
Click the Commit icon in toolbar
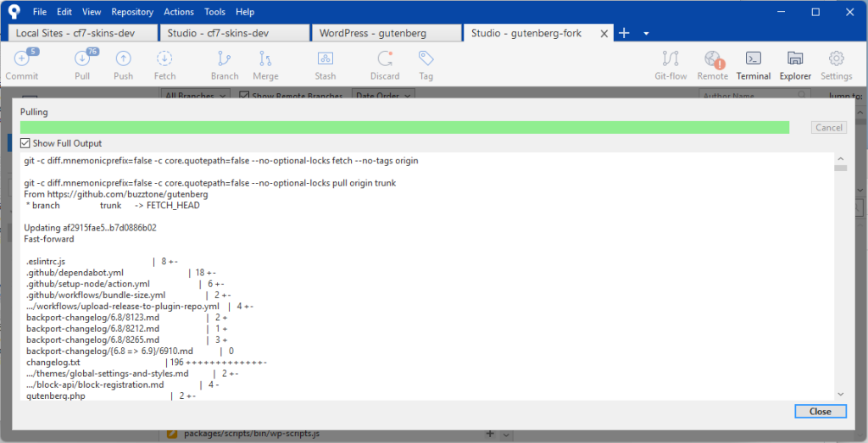point(21,59)
